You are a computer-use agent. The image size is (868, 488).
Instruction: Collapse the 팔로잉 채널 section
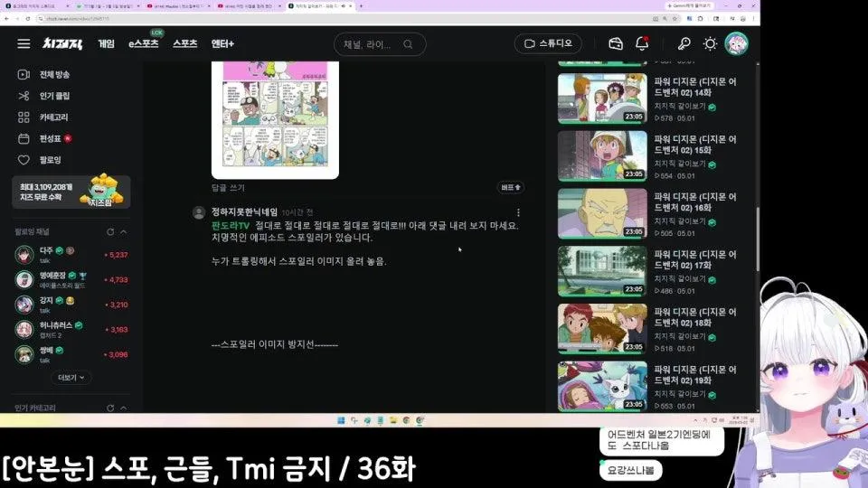tap(124, 232)
